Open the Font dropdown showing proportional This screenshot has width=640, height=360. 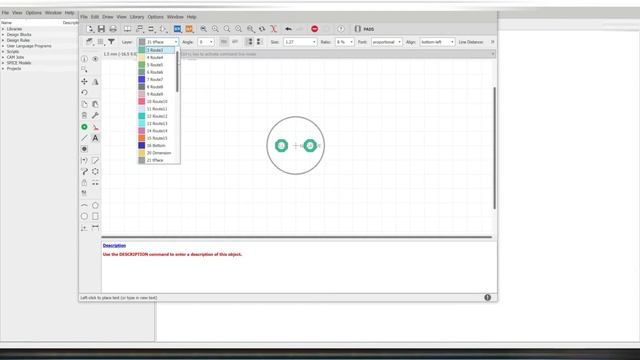387,42
